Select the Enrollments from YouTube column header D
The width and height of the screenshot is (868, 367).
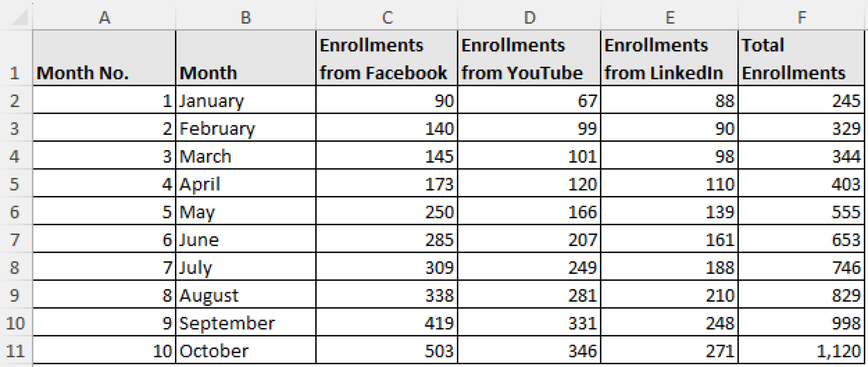530,17
